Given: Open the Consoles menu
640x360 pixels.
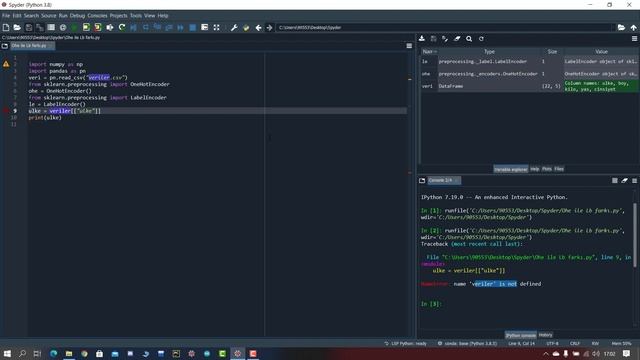Looking at the screenshot, I should click(x=97, y=16).
